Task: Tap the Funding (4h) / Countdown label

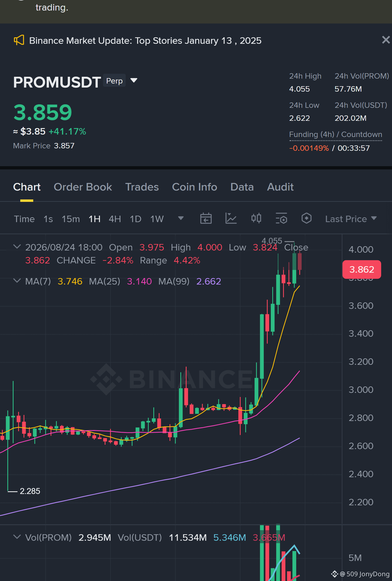Action: click(x=336, y=135)
